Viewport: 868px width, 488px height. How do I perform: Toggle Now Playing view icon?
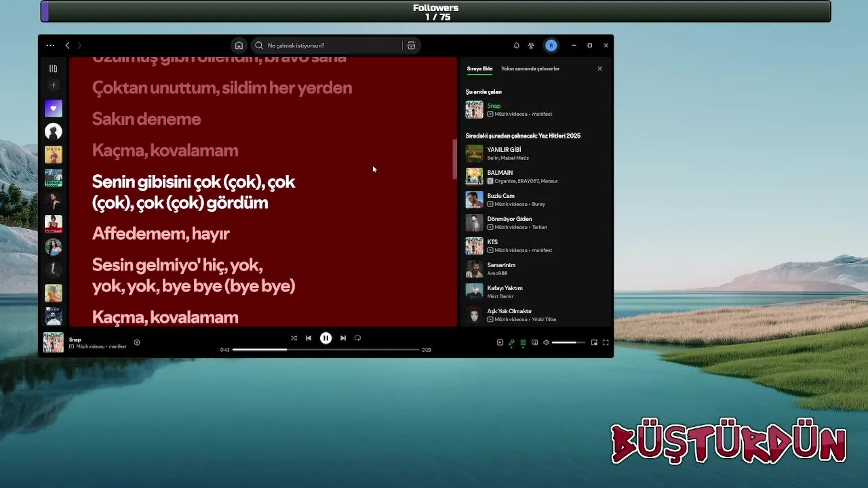pos(500,342)
